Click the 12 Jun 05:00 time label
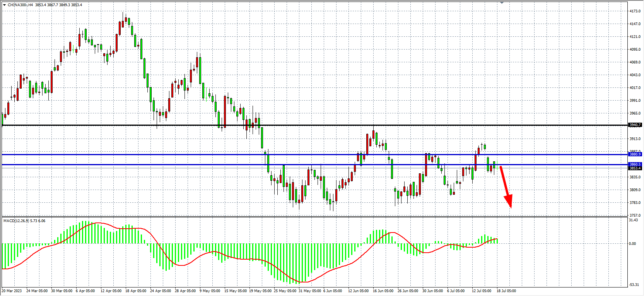644x296 pixels. click(358, 291)
